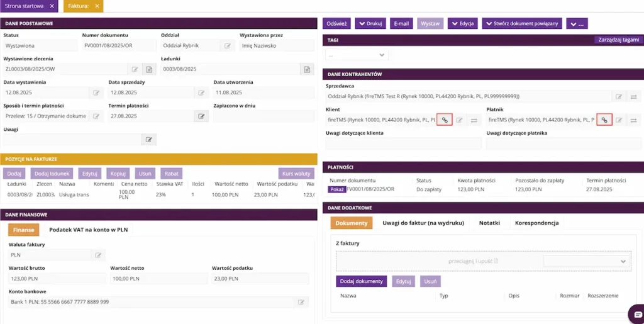Expand the Drukuj dropdown

370,23
